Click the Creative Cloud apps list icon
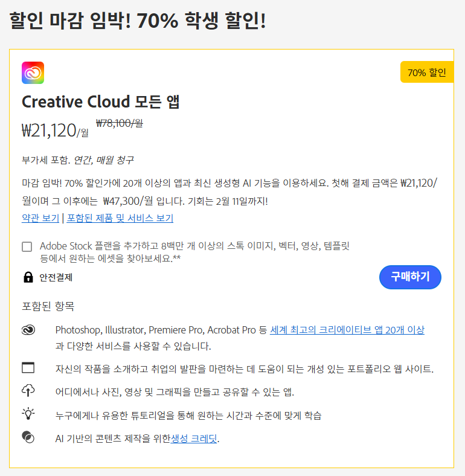465x476 pixels. [x=28, y=330]
